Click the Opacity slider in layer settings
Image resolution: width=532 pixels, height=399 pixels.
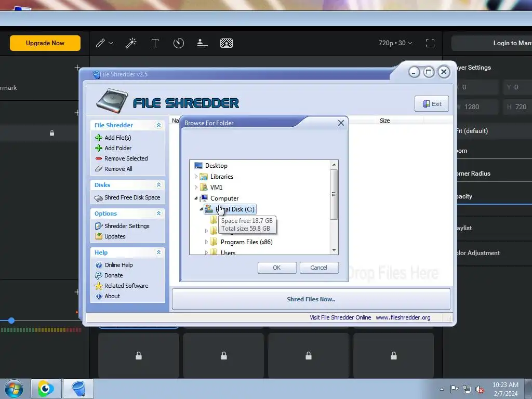pyautogui.click(x=494, y=204)
